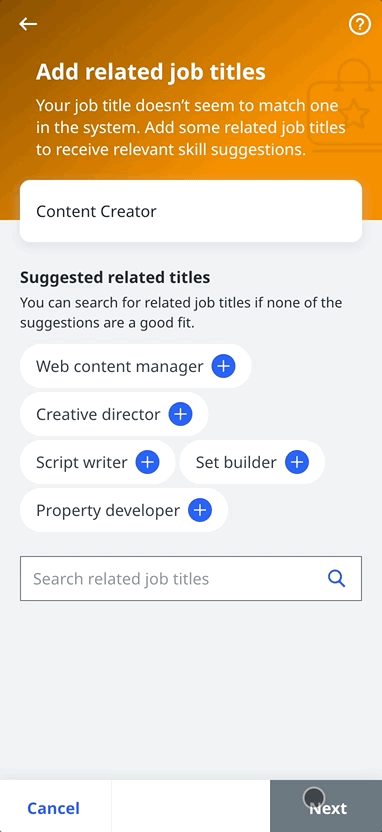Tap the plus icon beside Script writer

point(147,462)
